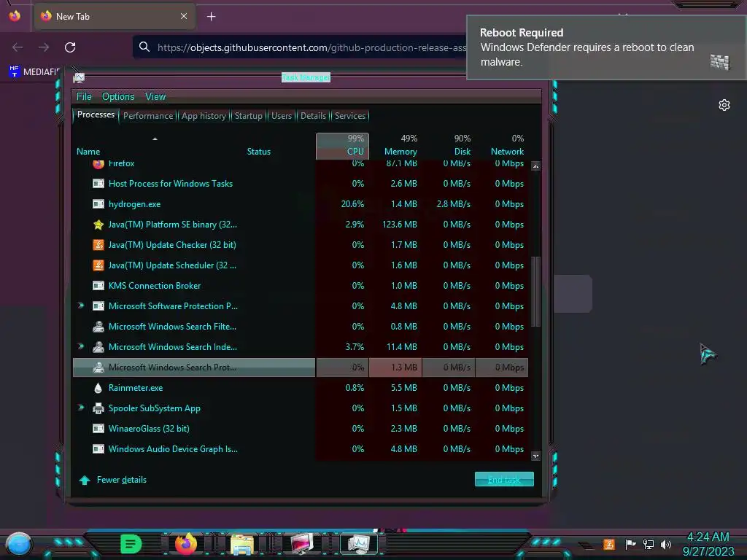Click the Java Platform SE binary star icon
Viewport: 747px width, 560px height.
[x=98, y=225]
